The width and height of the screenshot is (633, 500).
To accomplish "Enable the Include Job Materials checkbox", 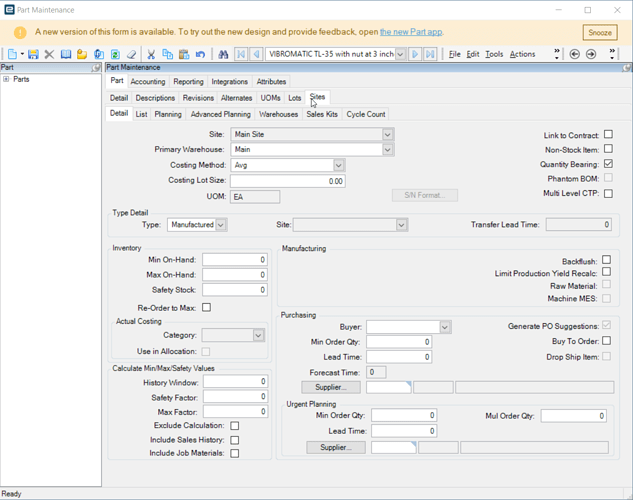I will (x=235, y=454).
